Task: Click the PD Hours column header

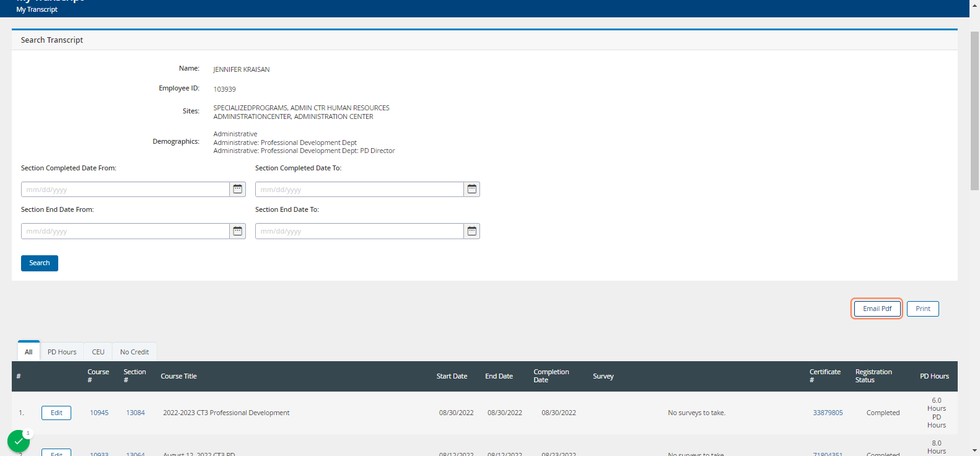Action: [934, 376]
